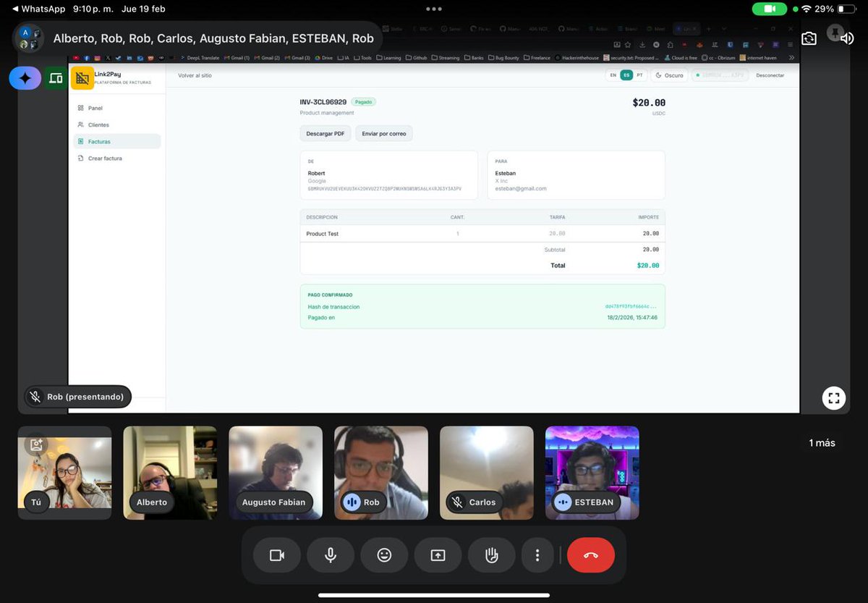Viewport: 868px width, 603px height.
Task: Open the Gmail (1) bookmark
Action: [x=237, y=58]
